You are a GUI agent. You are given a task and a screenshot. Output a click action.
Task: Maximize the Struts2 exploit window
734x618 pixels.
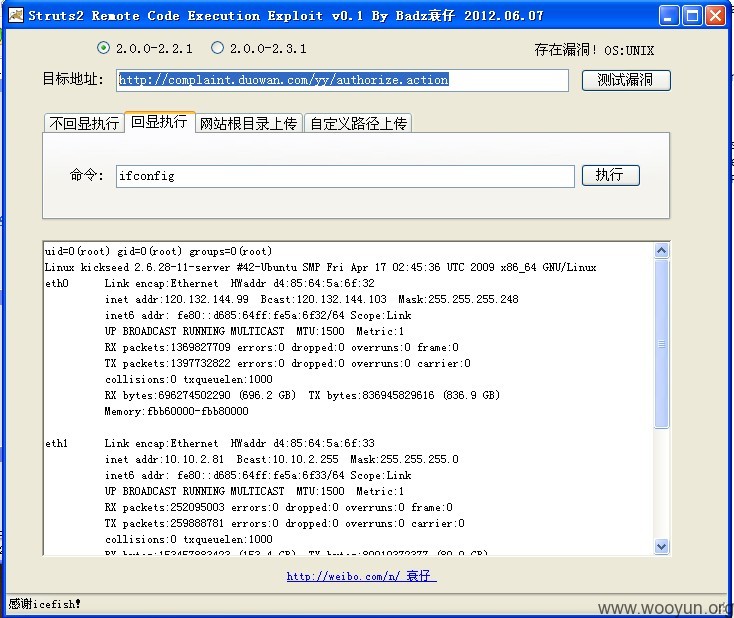click(692, 15)
